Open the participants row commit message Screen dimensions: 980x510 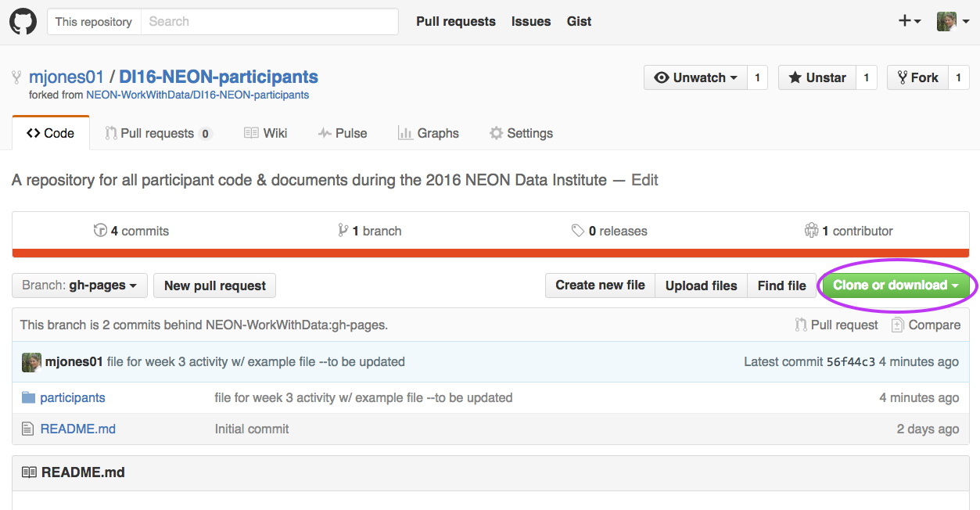364,397
